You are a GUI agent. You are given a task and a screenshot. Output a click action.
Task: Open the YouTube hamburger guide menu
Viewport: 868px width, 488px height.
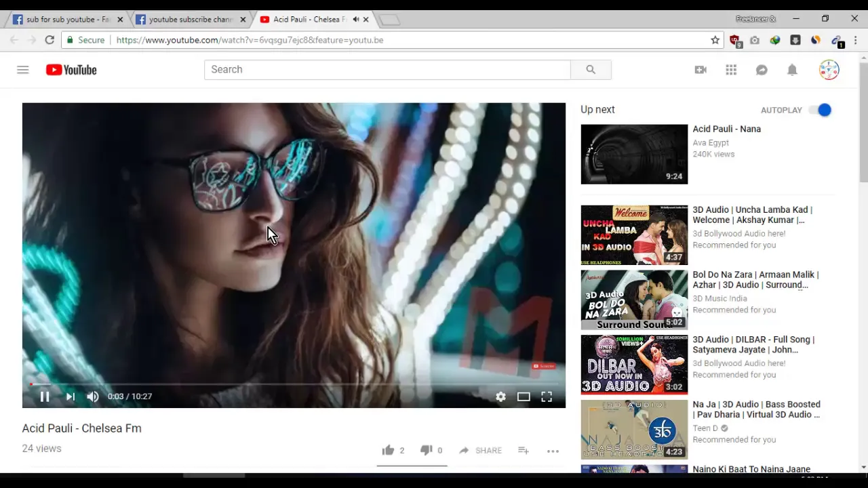click(23, 70)
